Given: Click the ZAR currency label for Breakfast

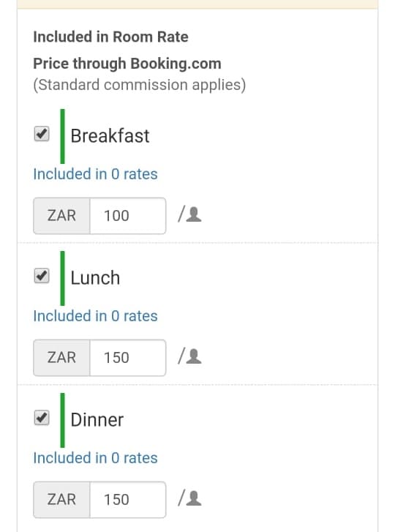Looking at the screenshot, I should tap(61, 216).
